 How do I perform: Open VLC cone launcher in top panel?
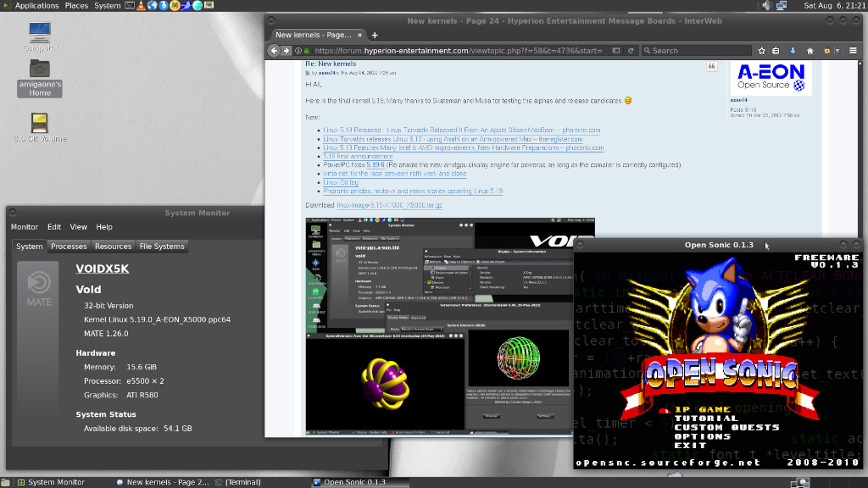tap(141, 6)
